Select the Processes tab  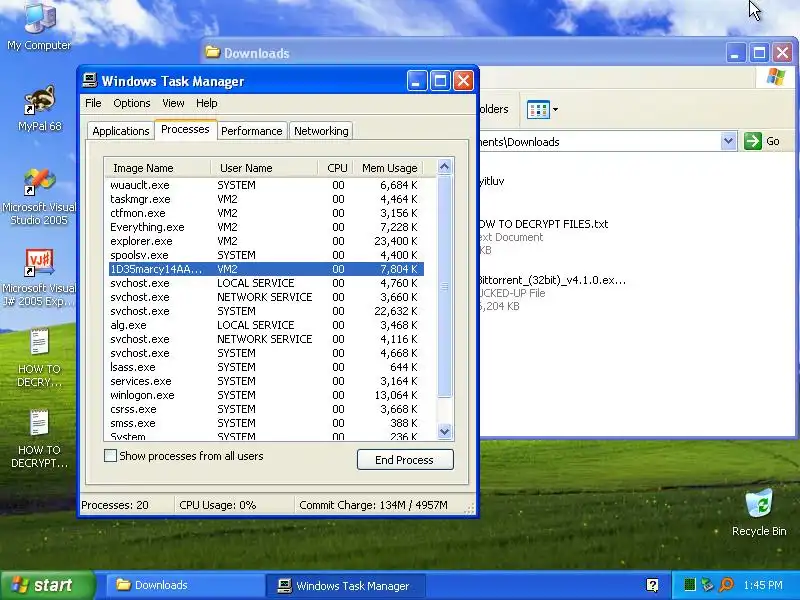click(x=185, y=129)
